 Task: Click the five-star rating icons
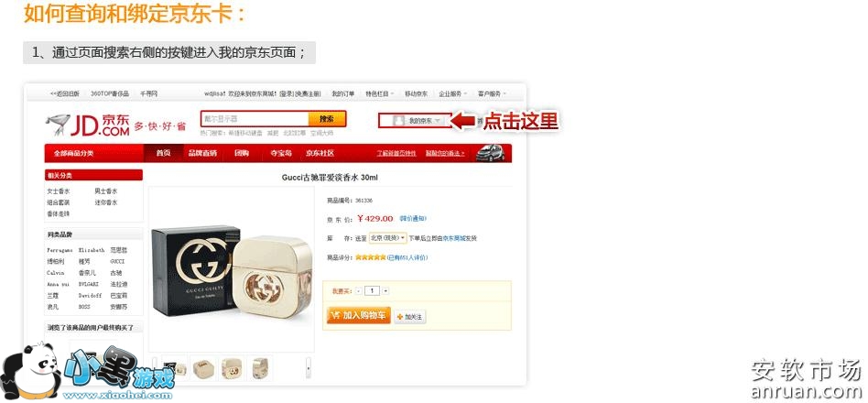[x=370, y=257]
